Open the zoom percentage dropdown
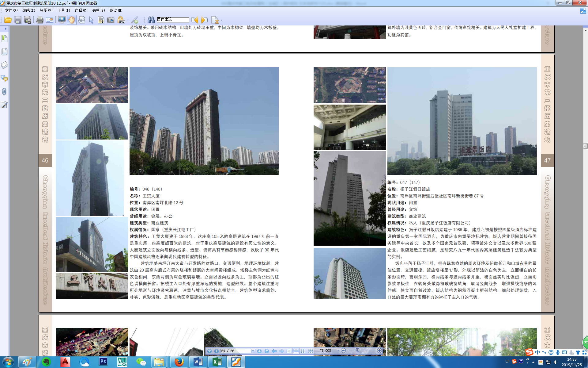Screen dimensions: 588x368 (x=338, y=350)
